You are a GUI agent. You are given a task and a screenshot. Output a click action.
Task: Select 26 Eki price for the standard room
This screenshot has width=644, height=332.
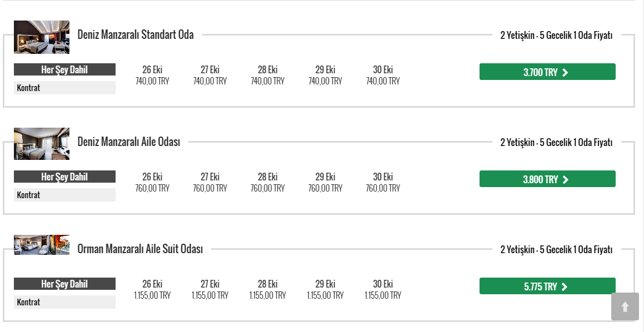coord(152,76)
